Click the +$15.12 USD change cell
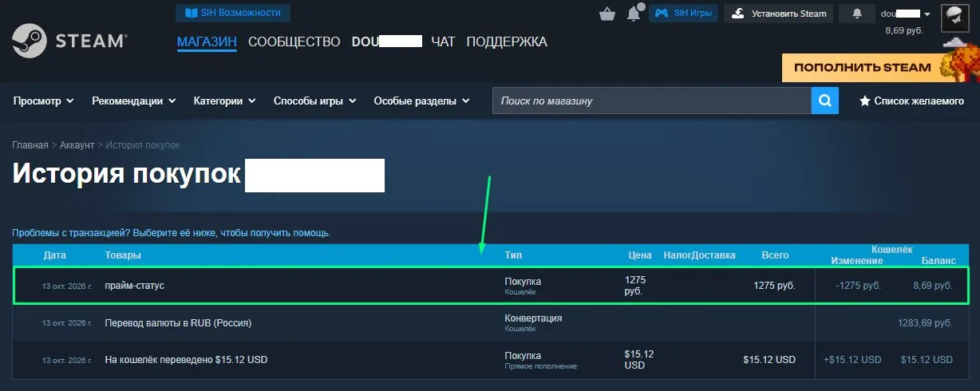 [852, 360]
